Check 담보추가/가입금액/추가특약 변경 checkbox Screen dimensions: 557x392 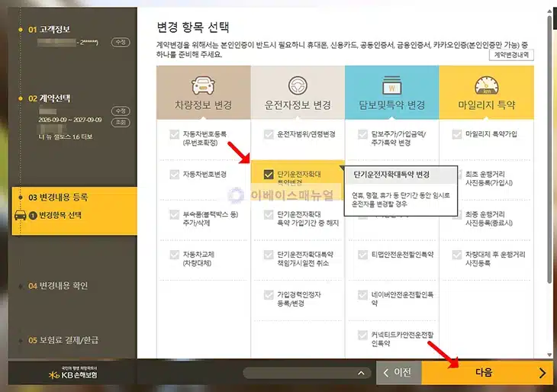(362, 134)
